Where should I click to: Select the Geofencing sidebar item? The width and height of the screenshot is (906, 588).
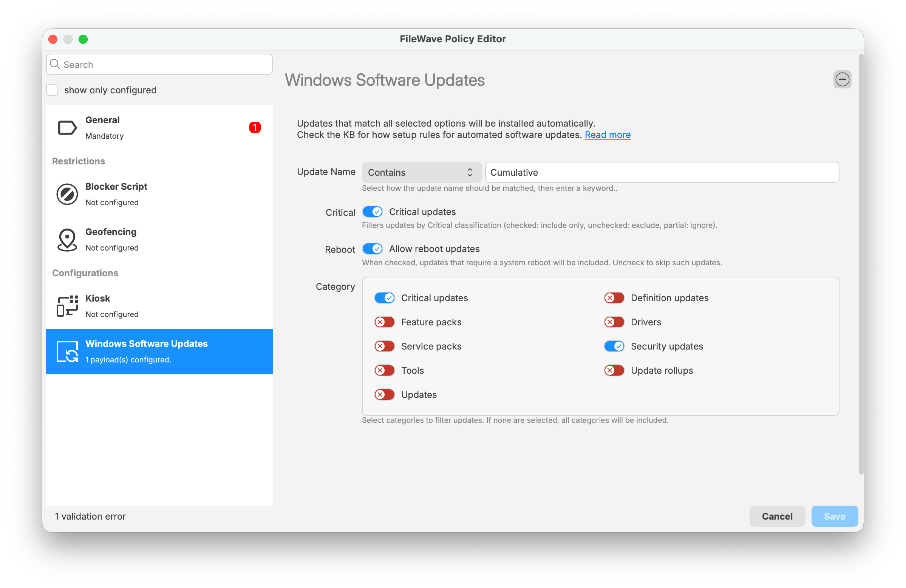159,240
